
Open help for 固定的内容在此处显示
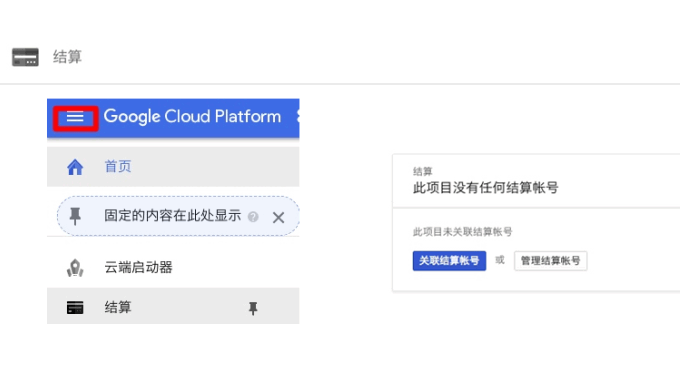(x=253, y=216)
